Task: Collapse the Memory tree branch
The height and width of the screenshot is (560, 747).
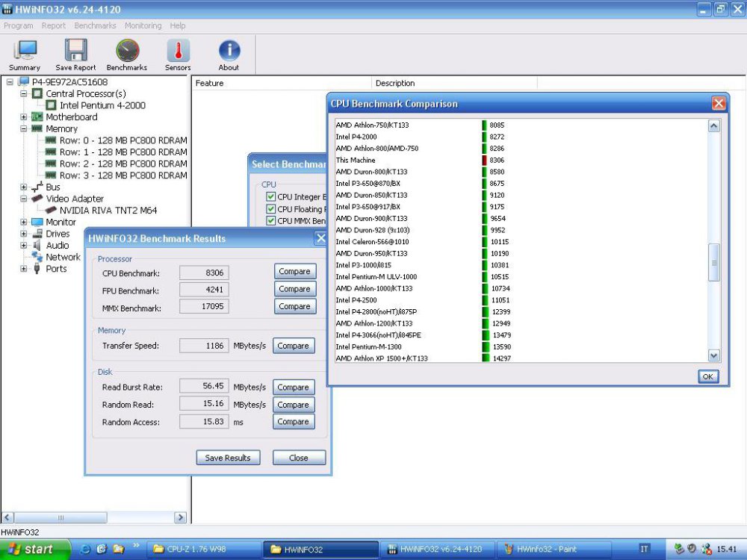Action: [23, 128]
